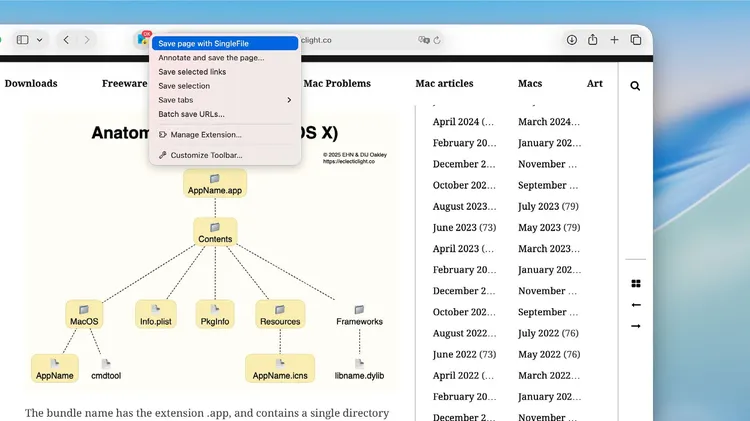
Task: Open Safari downloads list
Action: 572,40
